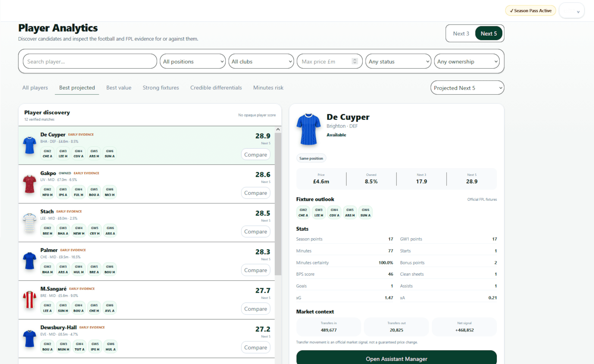Click the player list vertical scrollbar
Screen dimensions: 594x364
(x=278, y=204)
